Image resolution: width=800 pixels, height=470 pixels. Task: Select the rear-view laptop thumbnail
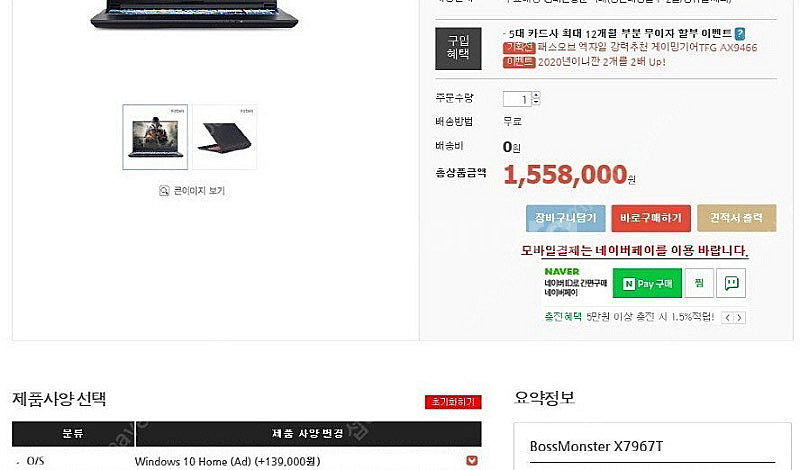point(225,137)
